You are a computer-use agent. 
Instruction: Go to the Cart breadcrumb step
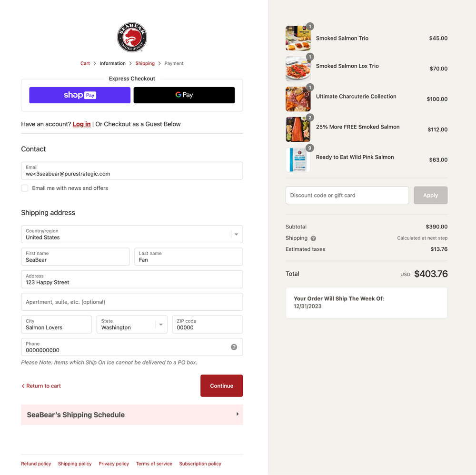[85, 63]
